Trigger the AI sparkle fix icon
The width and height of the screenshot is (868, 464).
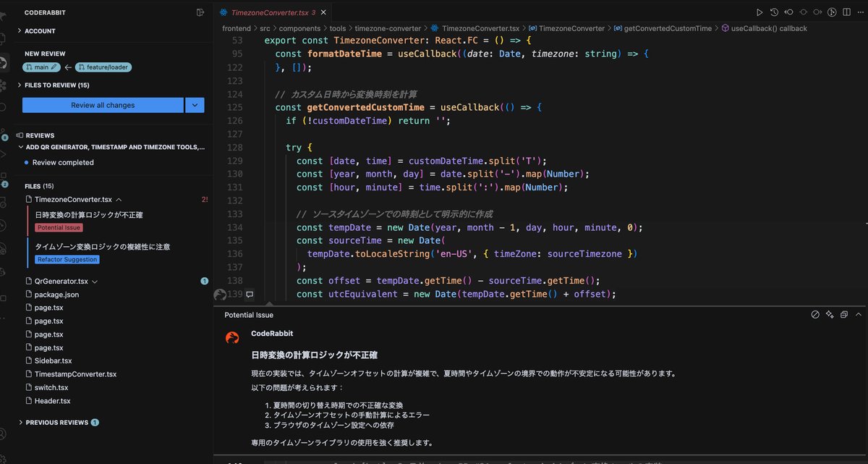(x=830, y=314)
